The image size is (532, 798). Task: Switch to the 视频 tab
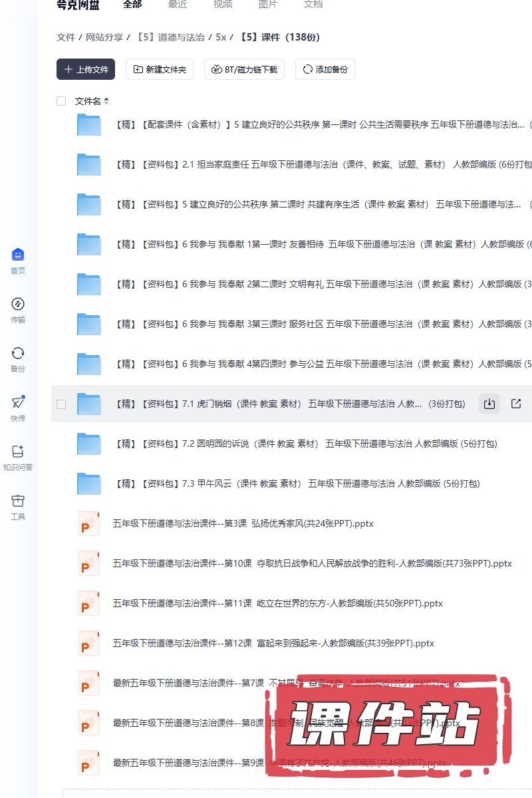[x=223, y=4]
